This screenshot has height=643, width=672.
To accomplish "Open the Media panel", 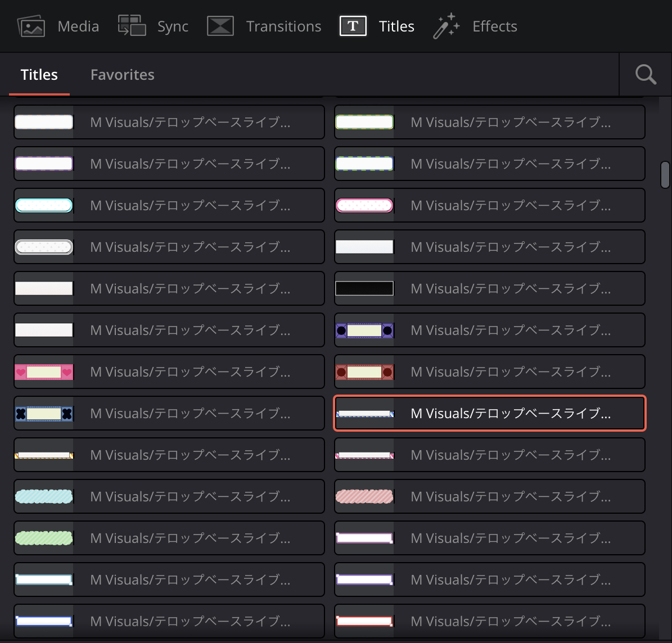I will click(58, 26).
